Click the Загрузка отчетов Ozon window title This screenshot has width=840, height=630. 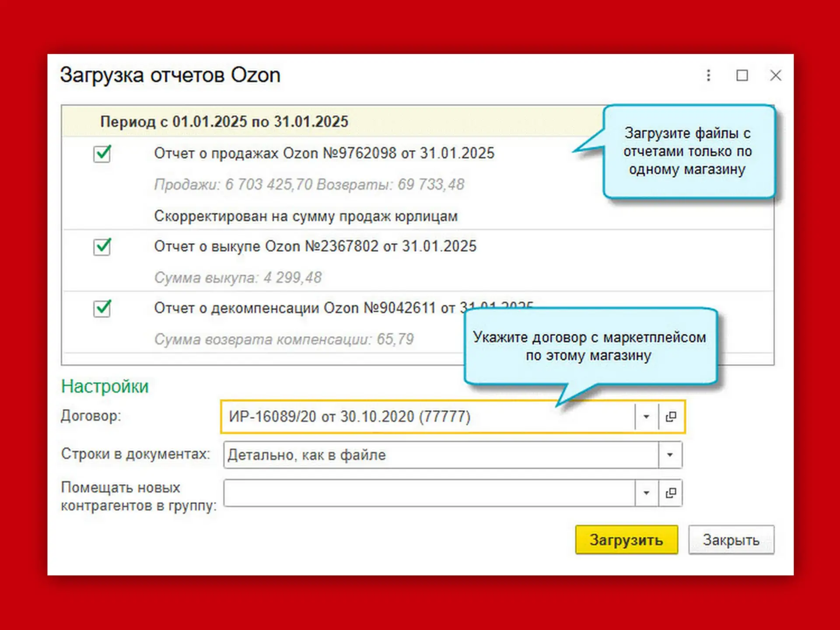[x=170, y=75]
